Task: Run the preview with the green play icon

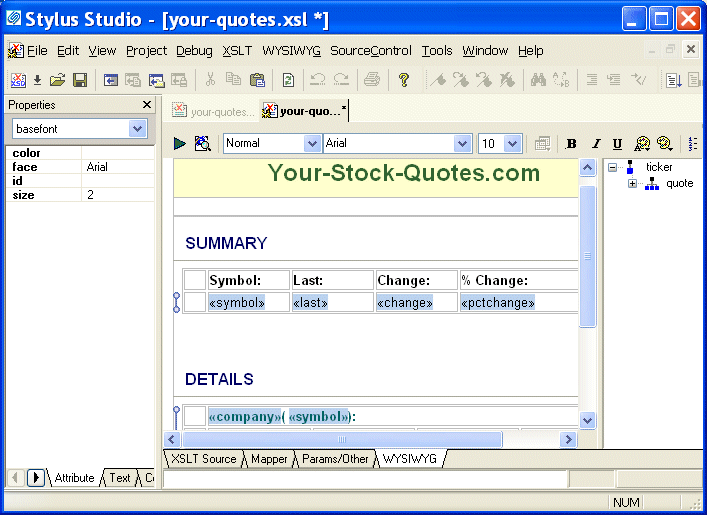Action: [x=180, y=144]
